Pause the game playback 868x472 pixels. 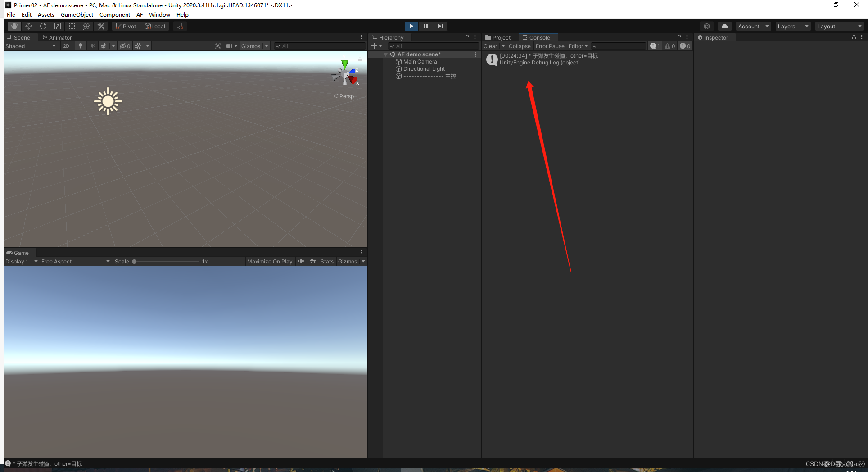point(425,26)
